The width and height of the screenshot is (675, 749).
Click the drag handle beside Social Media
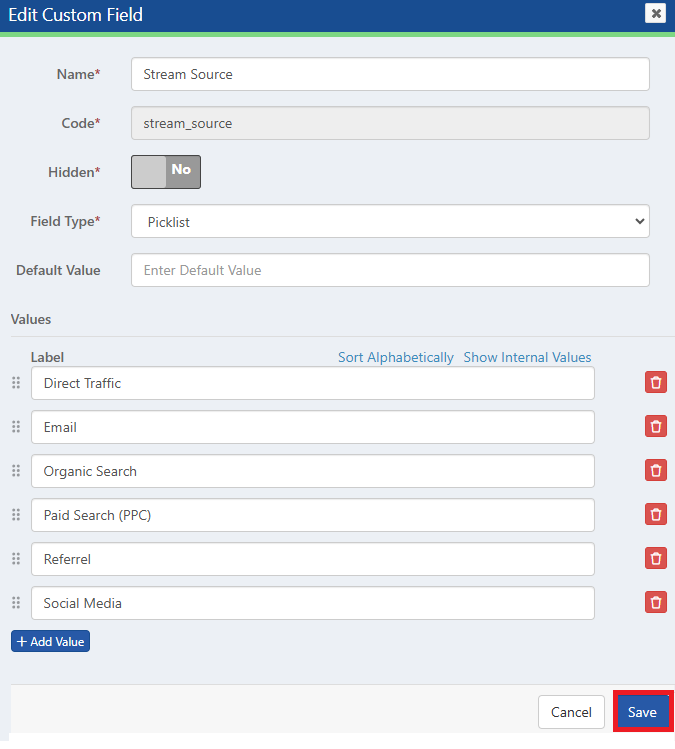coord(16,602)
